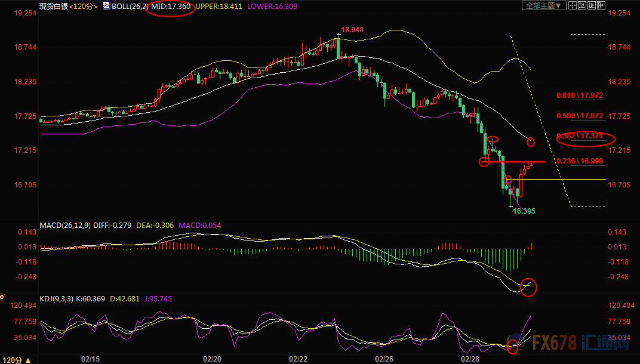Click the red circle on MACD crossover

pyautogui.click(x=529, y=286)
